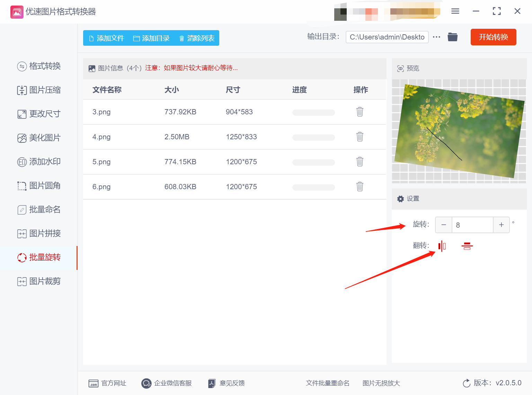
Task: Click the 版本: v2.0.5.0 version text
Action: 498,383
